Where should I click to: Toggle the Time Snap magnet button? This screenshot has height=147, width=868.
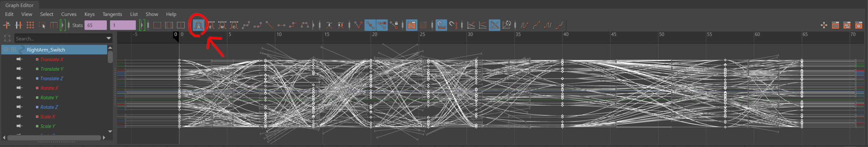[x=441, y=25]
